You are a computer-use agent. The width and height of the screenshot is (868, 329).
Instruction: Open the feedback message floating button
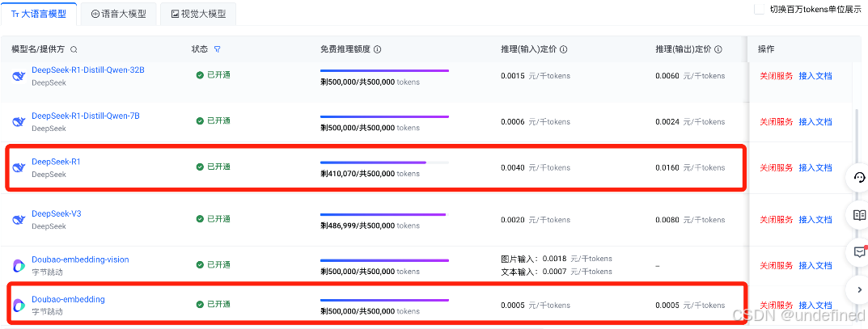[x=858, y=252]
